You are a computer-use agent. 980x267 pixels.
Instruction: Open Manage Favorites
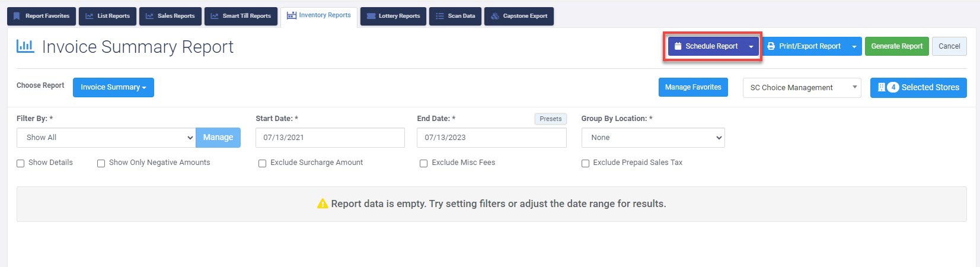pos(693,87)
